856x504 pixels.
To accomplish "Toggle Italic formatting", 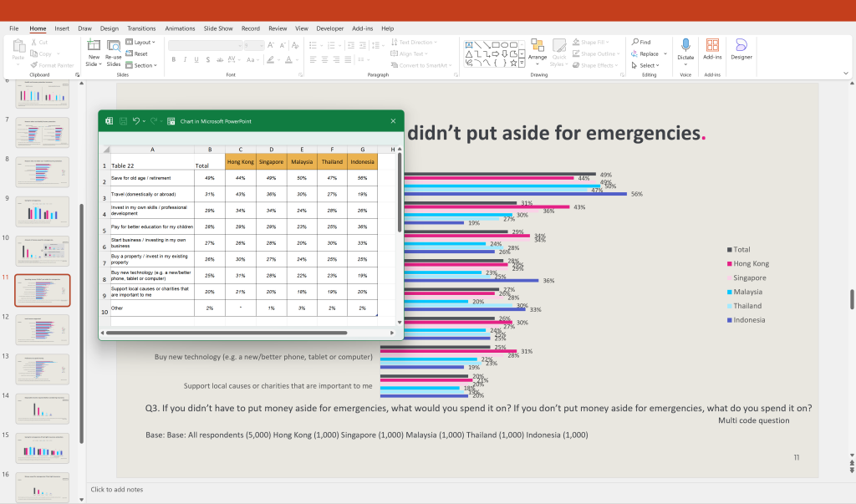I will click(x=185, y=59).
